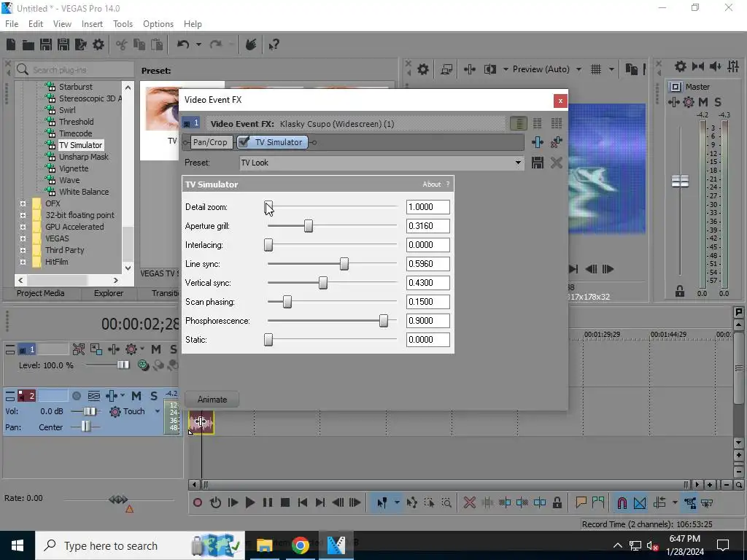
Task: Select Vignette in the plug-in list
Action: [74, 168]
